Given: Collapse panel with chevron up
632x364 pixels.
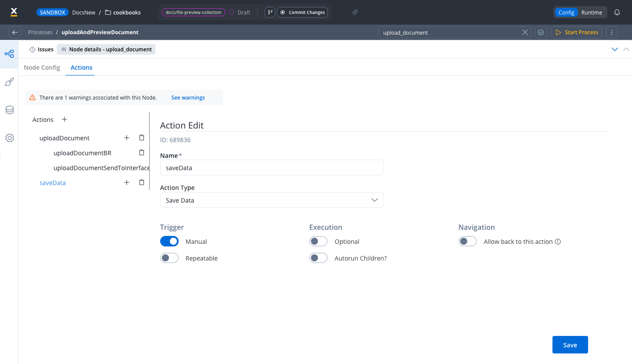Looking at the screenshot, I should click(x=626, y=50).
